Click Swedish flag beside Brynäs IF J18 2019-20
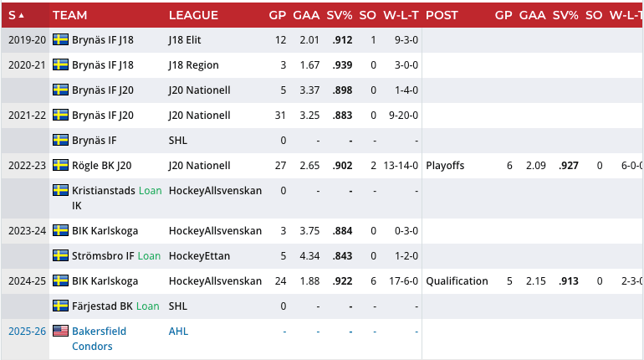Screen dimensions: 644x360 [x=60, y=40]
